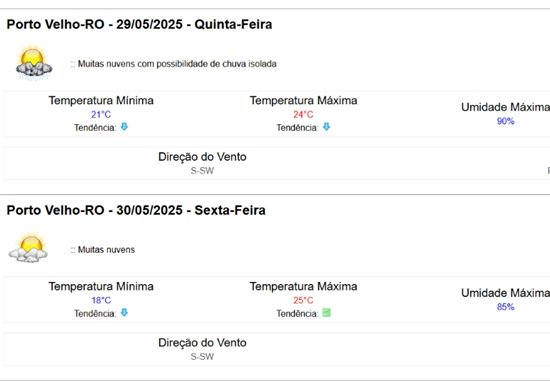This screenshot has width=550, height=381.
Task: Click the green stable trend icon for Sexta-Feira
Action: [x=326, y=312]
